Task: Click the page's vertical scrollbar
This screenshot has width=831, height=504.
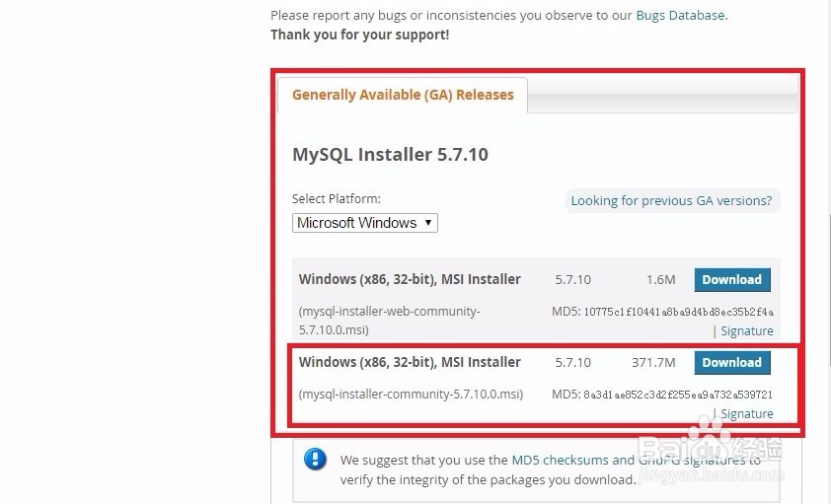Action: tap(828, 289)
